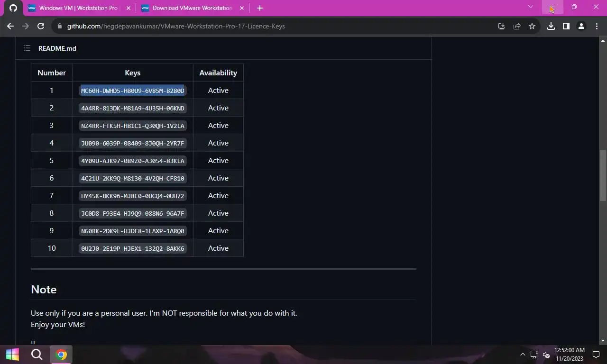607x364 pixels.
Task: Click the key code in row 5
Action: pos(133,161)
